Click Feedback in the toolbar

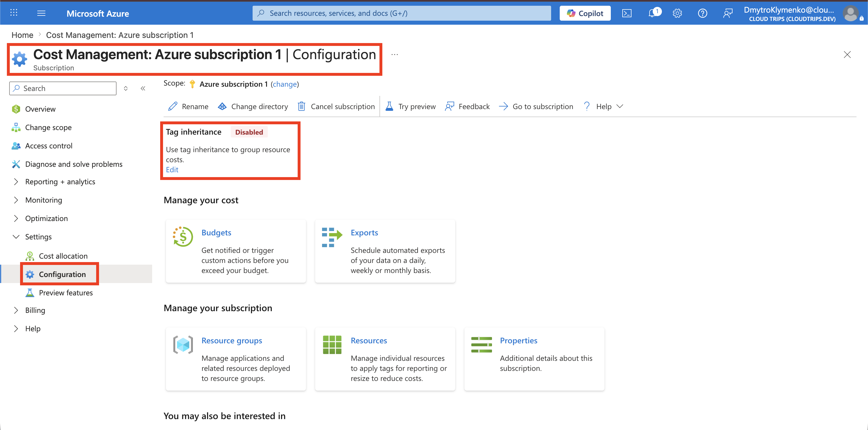(x=467, y=106)
